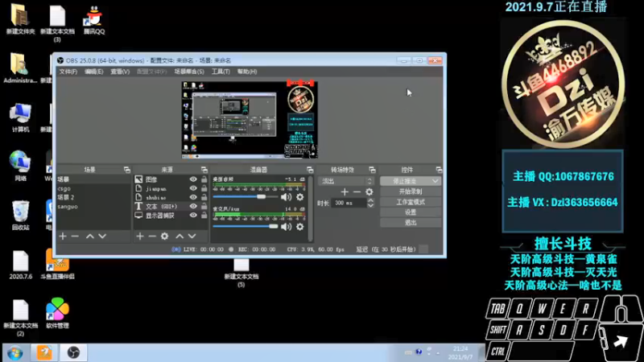Remove transition with minus icon

(357, 191)
